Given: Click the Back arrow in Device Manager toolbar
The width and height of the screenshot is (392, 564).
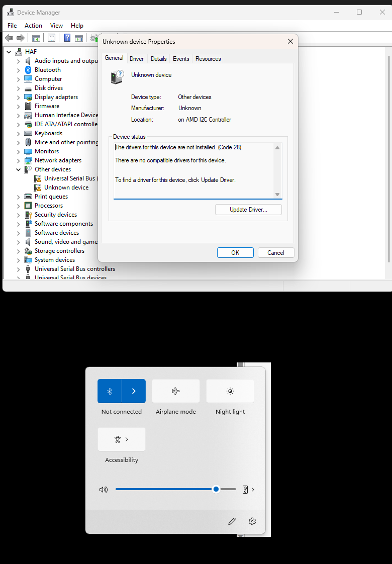Looking at the screenshot, I should point(9,38).
